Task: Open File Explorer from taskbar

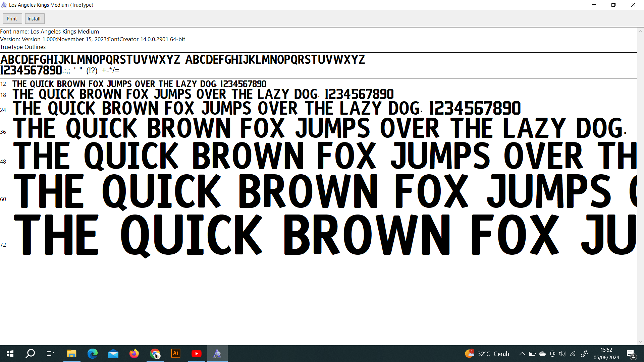Action: coord(71,354)
